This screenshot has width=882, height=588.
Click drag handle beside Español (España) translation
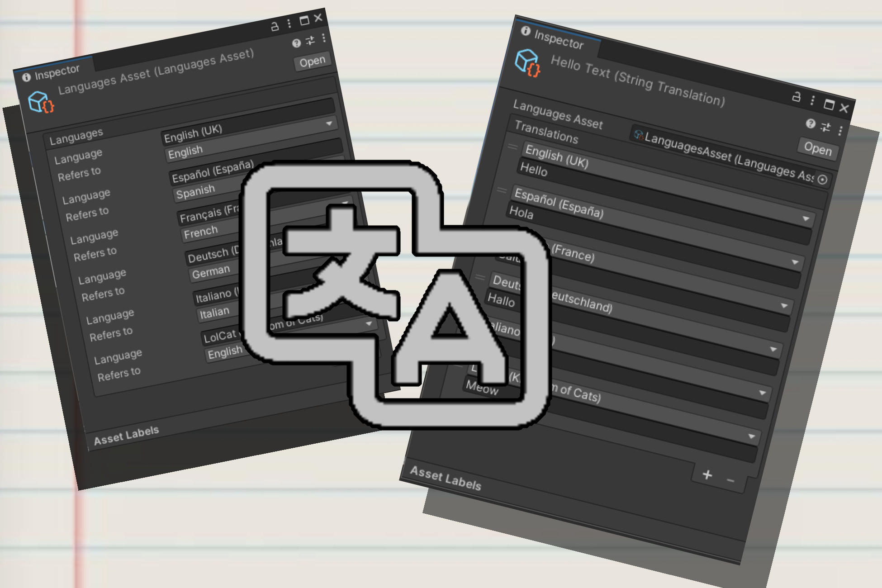(x=502, y=190)
